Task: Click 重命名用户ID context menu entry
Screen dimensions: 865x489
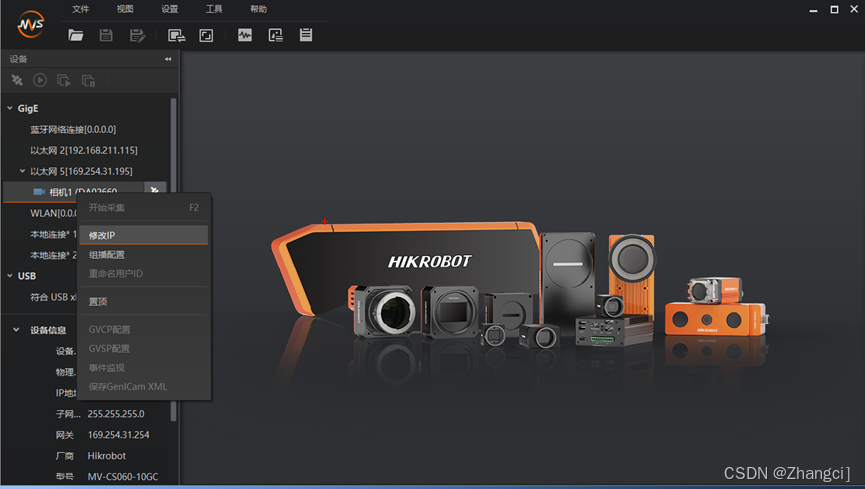Action: point(144,273)
